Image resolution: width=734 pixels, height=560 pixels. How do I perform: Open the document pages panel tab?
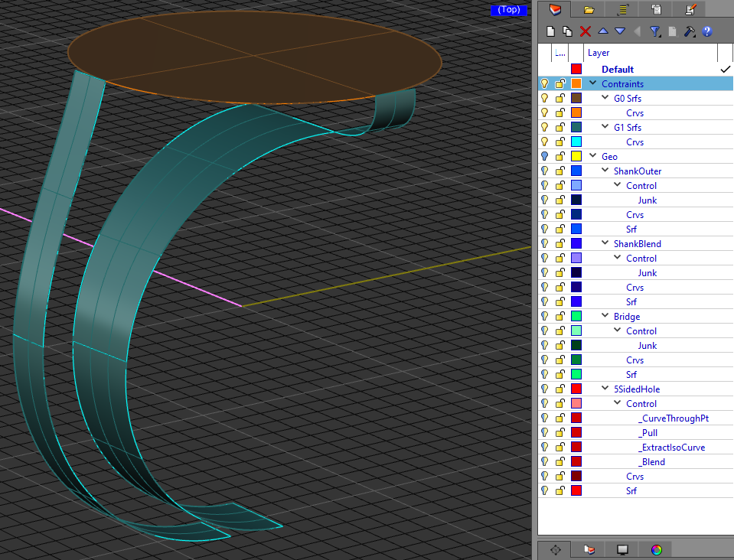tap(656, 9)
